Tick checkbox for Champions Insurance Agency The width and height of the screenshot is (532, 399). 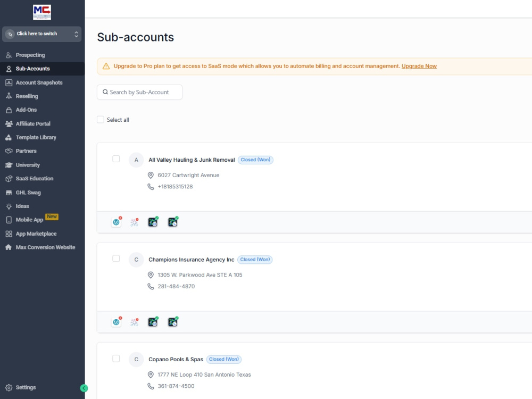[x=116, y=259]
